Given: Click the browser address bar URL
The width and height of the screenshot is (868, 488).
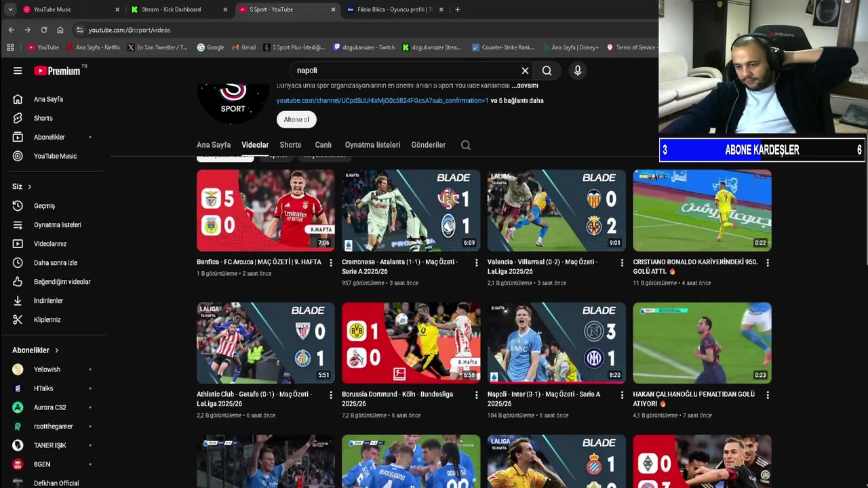Looking at the screenshot, I should tap(130, 30).
